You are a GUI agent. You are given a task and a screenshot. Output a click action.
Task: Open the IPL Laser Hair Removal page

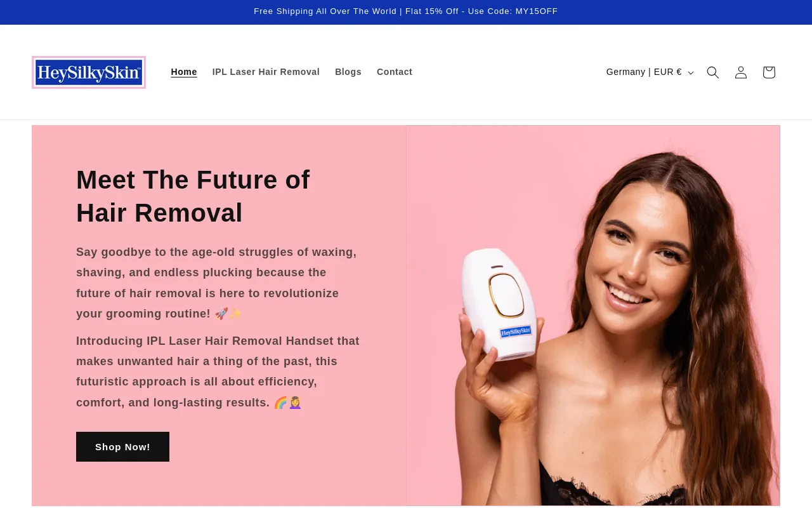(266, 72)
